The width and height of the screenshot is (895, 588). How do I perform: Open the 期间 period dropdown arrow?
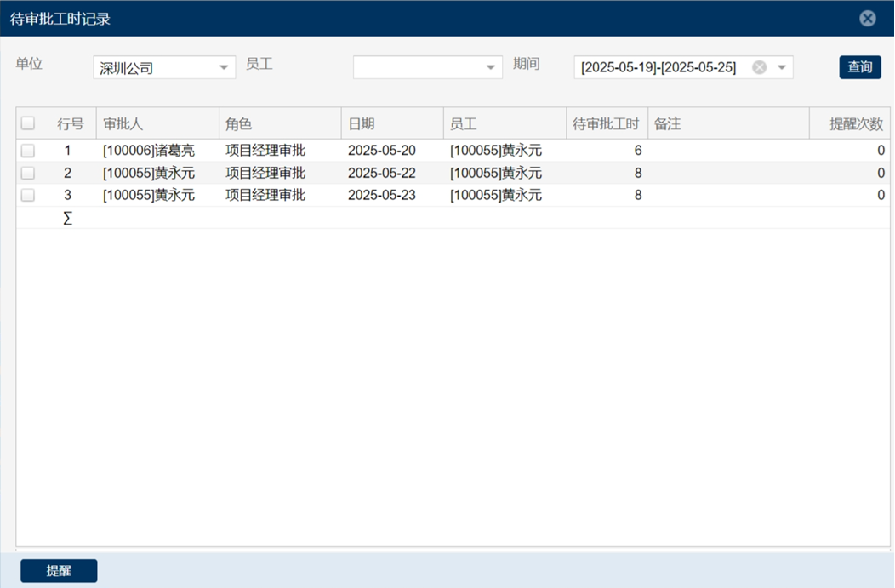(782, 67)
